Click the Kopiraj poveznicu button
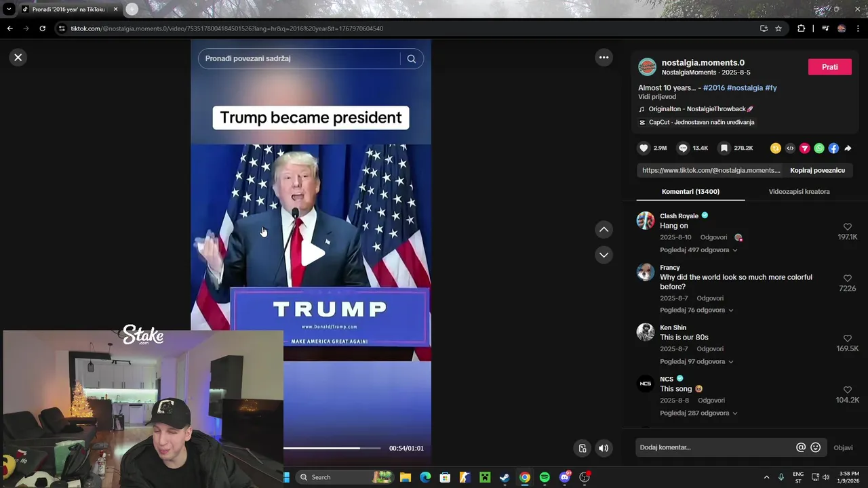This screenshot has width=868, height=488. point(817,170)
